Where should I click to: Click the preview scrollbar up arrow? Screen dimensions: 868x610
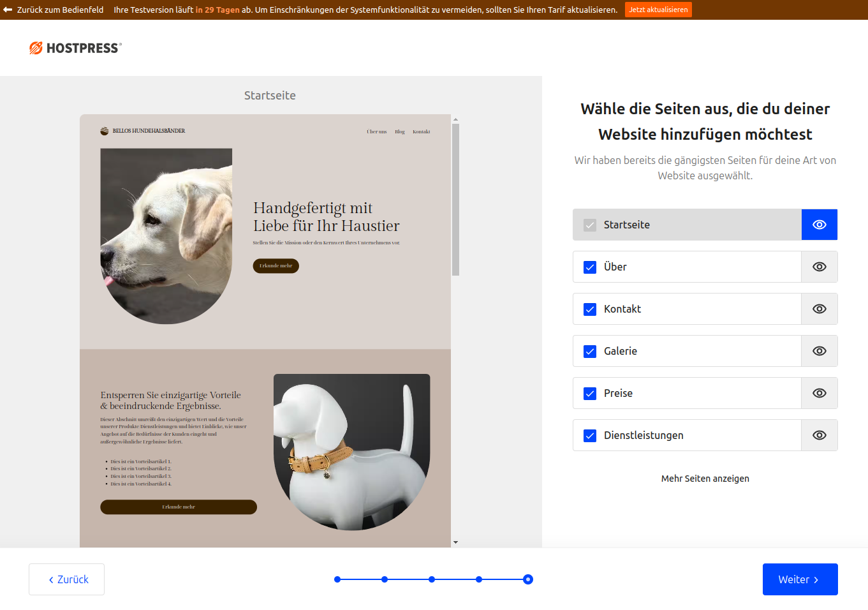coord(455,119)
